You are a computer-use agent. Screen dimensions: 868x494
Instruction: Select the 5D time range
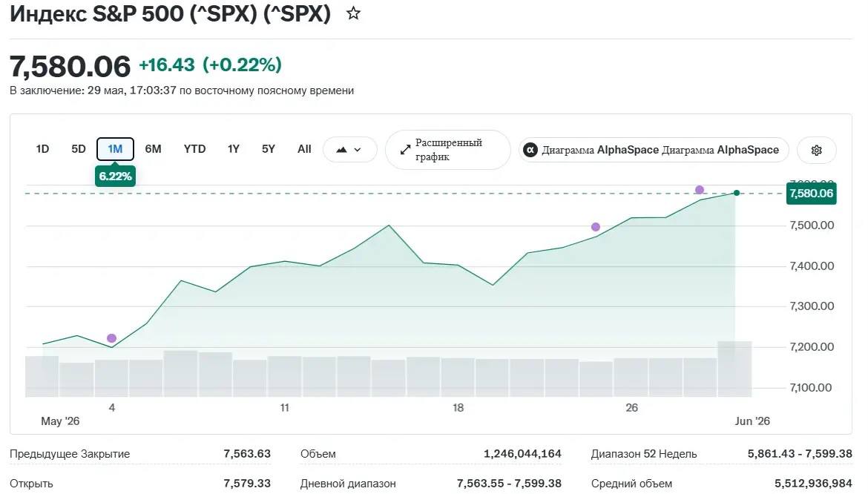[x=79, y=149]
